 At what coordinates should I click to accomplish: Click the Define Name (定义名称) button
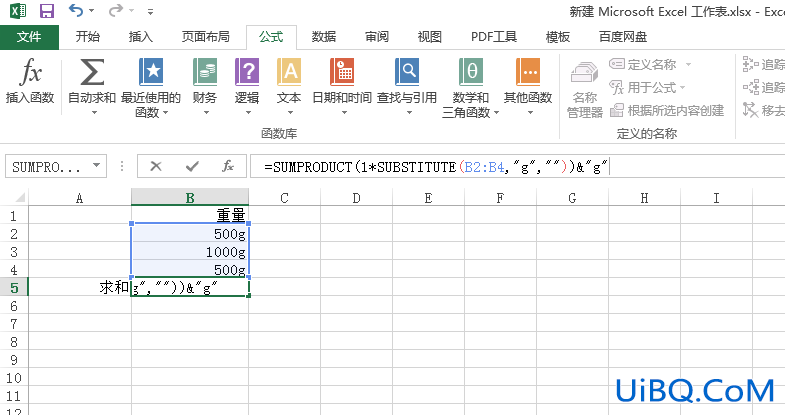pyautogui.click(x=643, y=64)
